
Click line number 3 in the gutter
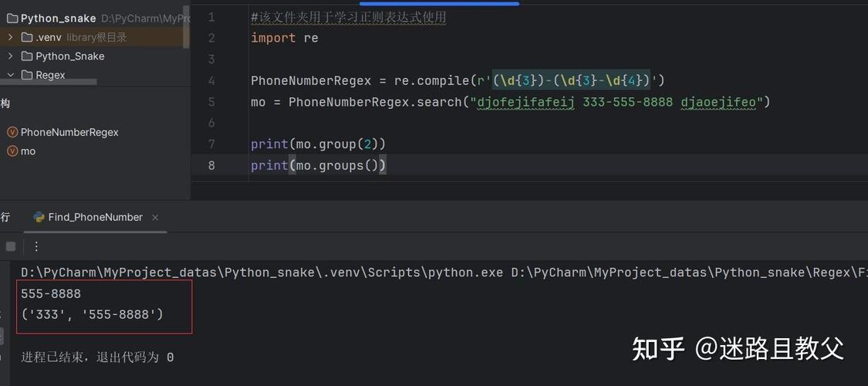pyautogui.click(x=211, y=59)
